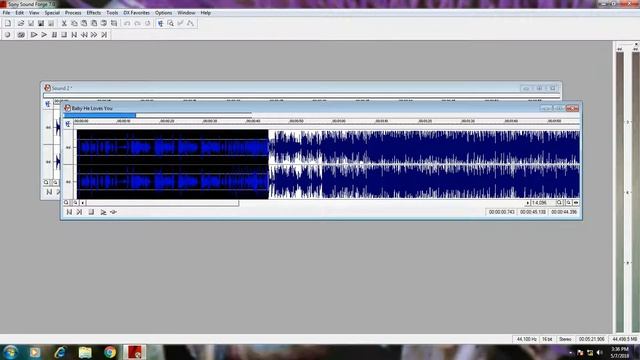This screenshot has width=640, height=360.
Task: Click time zoom in icon right of zoom ratio
Action: 560,203
